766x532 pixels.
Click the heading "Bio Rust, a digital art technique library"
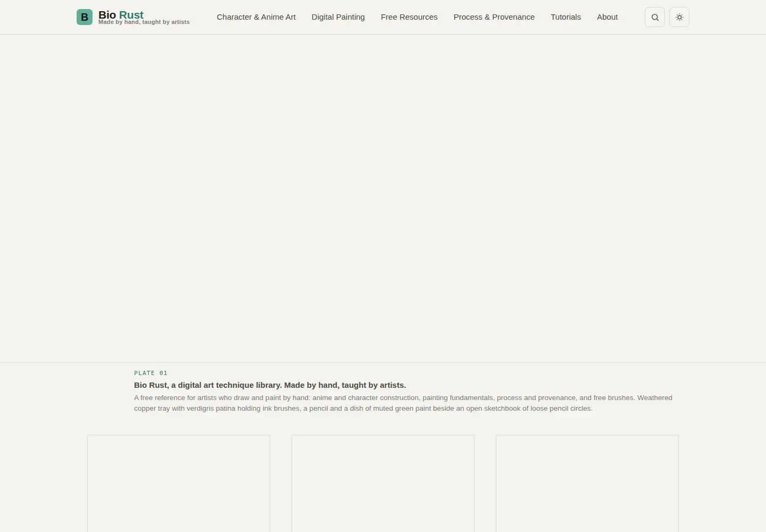pyautogui.click(x=270, y=385)
